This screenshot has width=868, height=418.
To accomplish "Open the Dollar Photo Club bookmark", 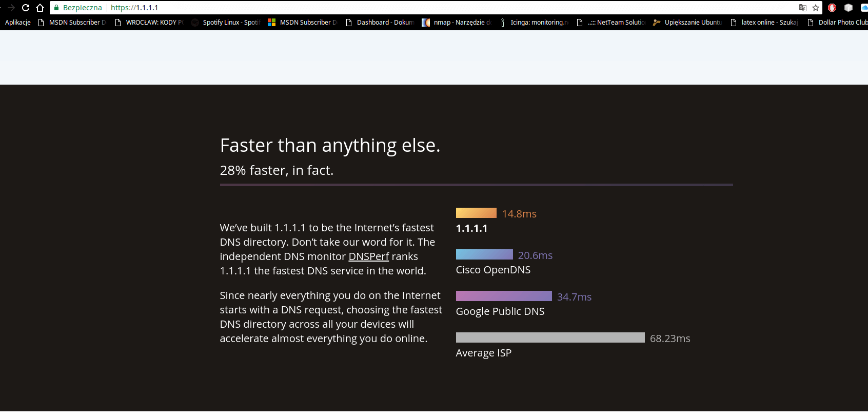I will 837,23.
